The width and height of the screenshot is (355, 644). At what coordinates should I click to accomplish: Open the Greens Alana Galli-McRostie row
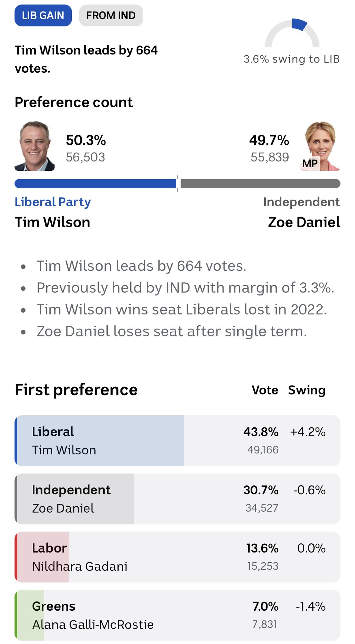point(177,615)
